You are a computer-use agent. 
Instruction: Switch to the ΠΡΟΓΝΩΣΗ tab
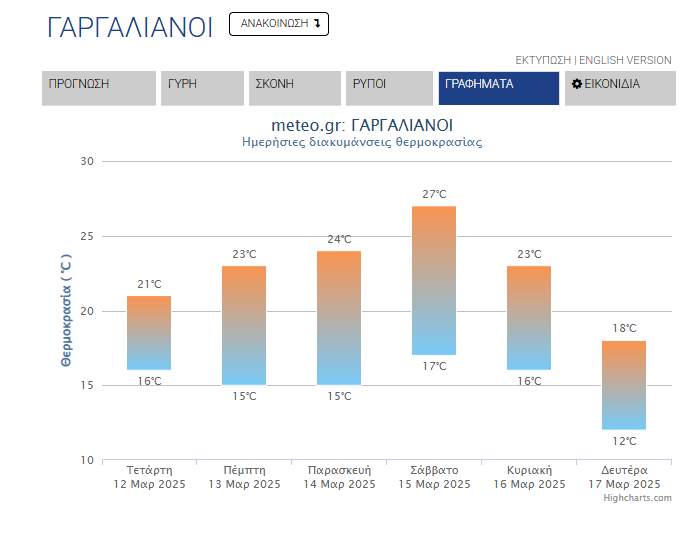pyautogui.click(x=99, y=88)
